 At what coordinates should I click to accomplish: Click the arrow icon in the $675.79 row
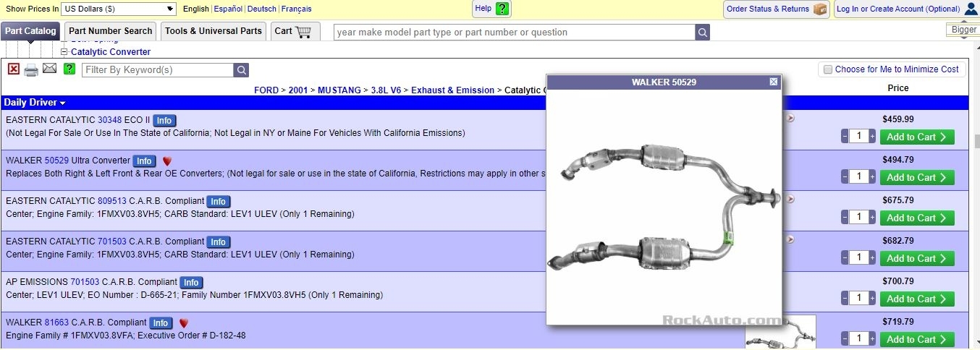[x=790, y=199]
